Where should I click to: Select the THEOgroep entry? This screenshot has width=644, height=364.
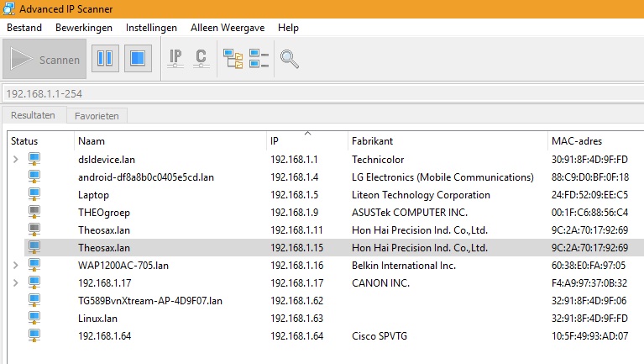click(x=104, y=213)
